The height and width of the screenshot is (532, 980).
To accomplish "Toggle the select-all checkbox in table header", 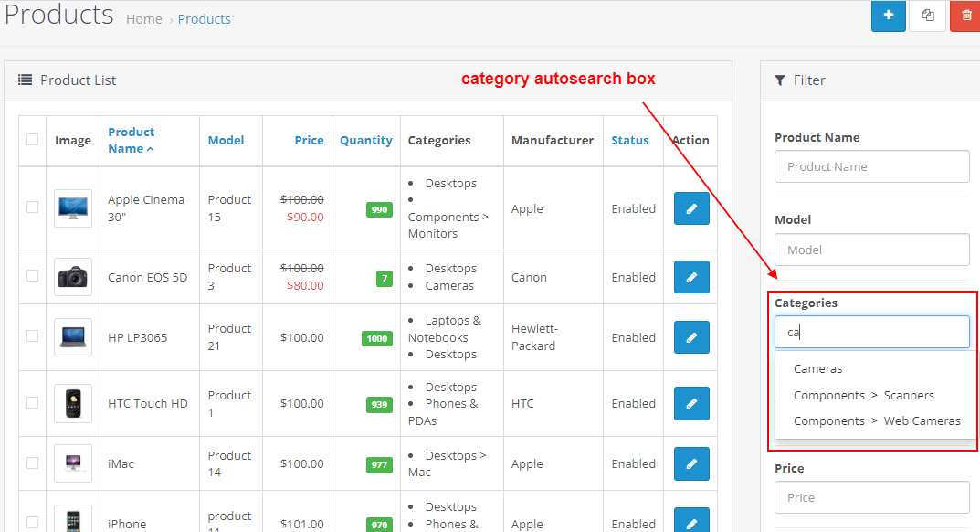I will [32, 140].
